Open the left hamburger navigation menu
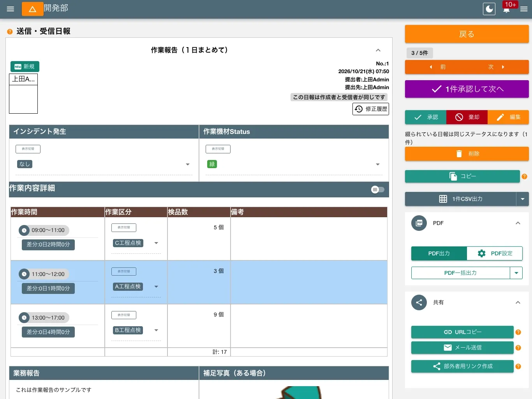Screen dimensions: 532x399 click(x=11, y=9)
